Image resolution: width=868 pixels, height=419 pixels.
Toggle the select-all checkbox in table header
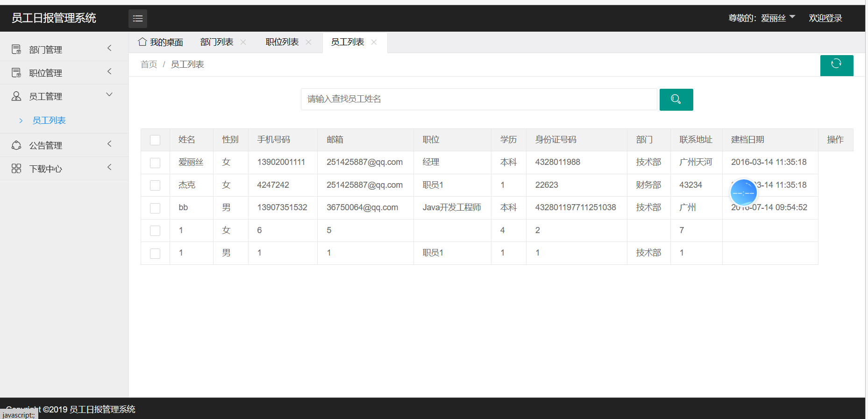155,140
